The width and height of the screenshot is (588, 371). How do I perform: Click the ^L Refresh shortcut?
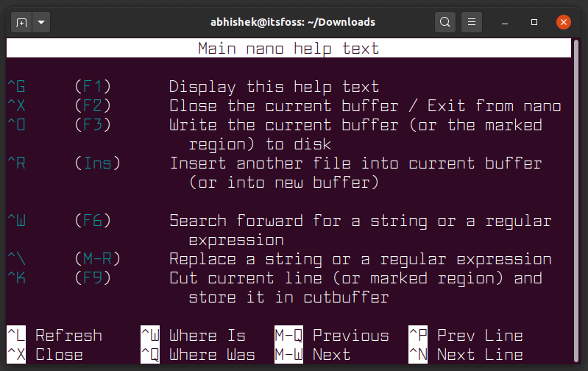click(54, 336)
